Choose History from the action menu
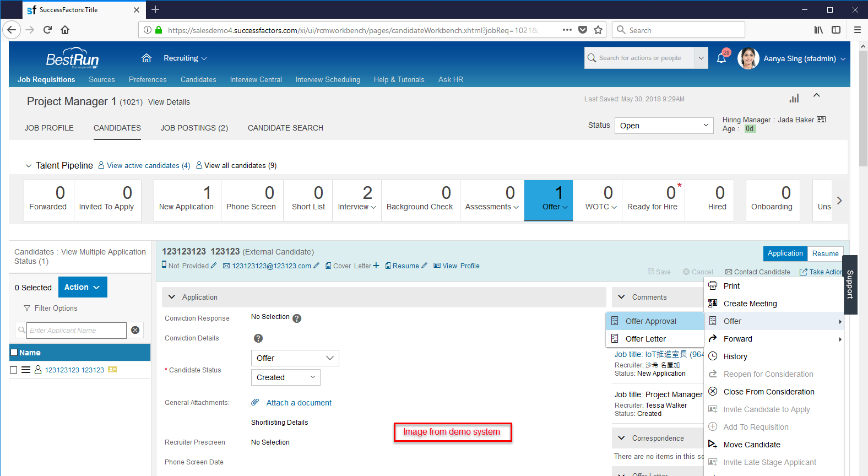Viewport: 868px width, 476px height. pos(774,356)
